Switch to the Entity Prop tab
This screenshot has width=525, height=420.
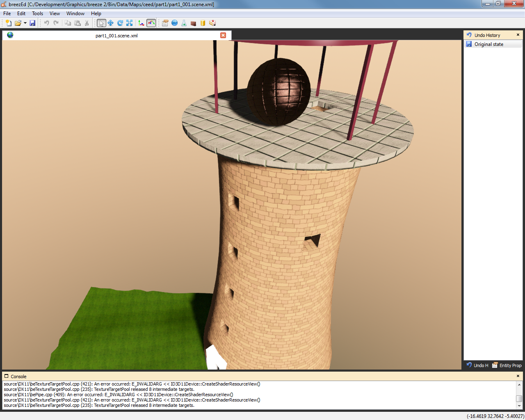tap(507, 365)
